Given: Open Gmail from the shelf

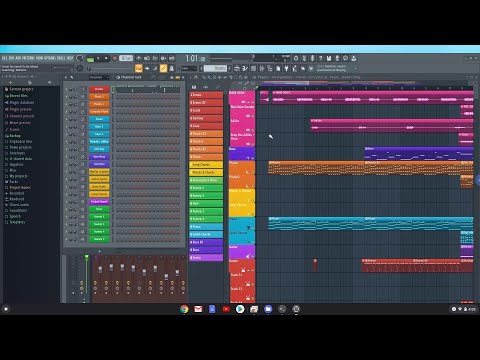Looking at the screenshot, I should coord(198,309).
